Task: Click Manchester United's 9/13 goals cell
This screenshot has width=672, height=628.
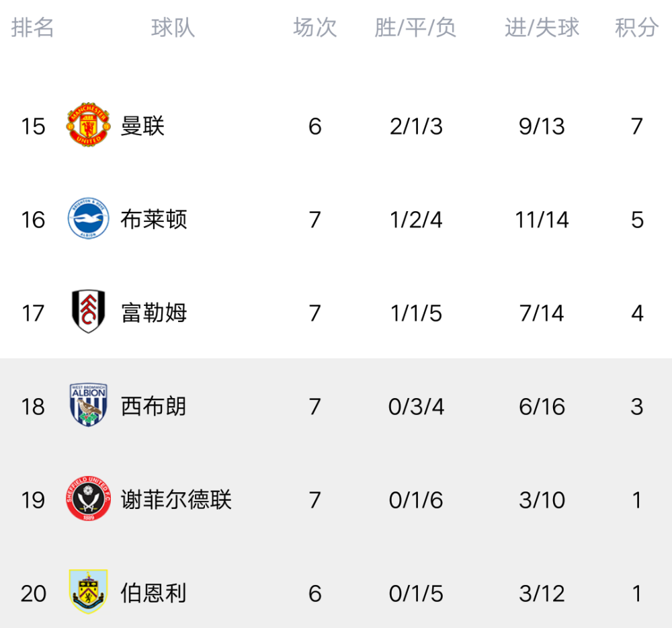Action: coord(542,126)
